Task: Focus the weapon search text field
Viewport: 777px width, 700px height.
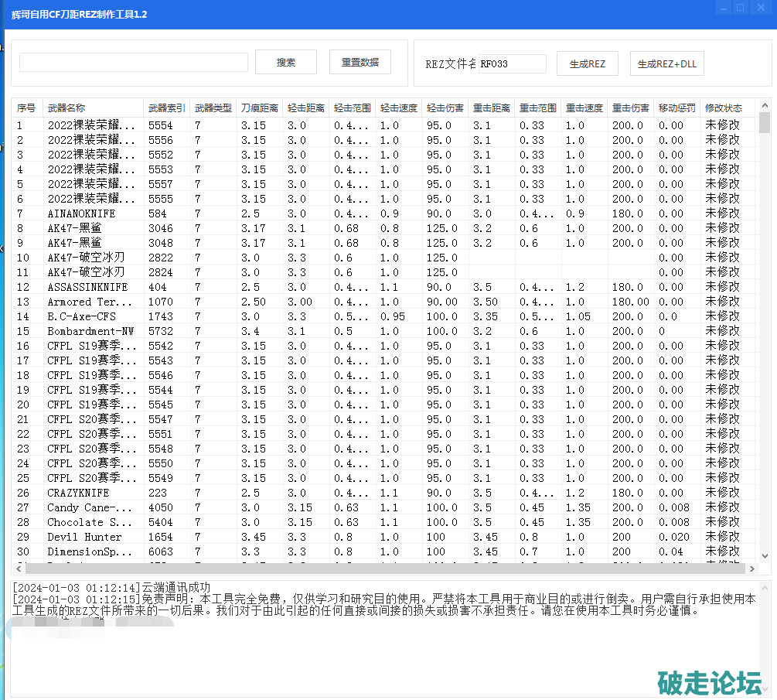Action: click(x=134, y=63)
